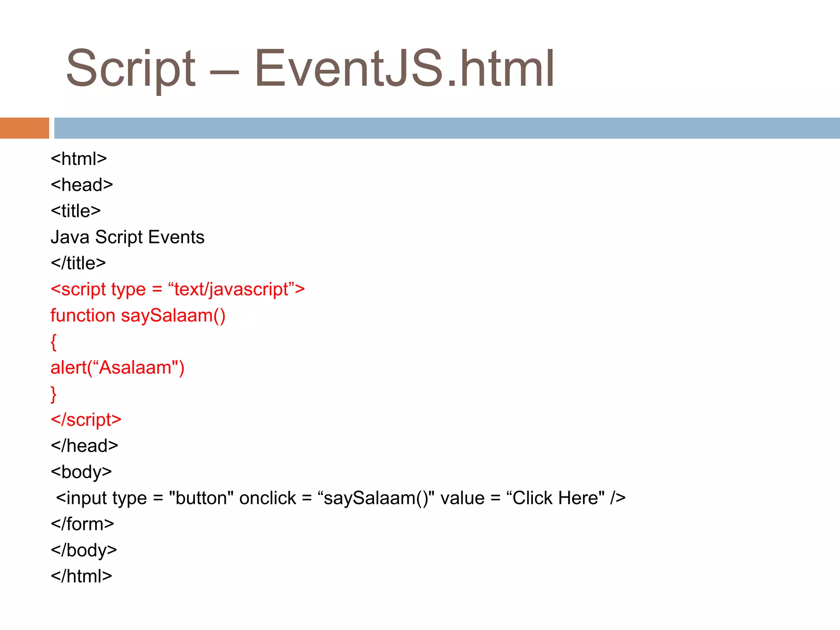Click the 'function saySalaam()' line
This screenshot has height=630, width=840.
pyautogui.click(x=138, y=315)
